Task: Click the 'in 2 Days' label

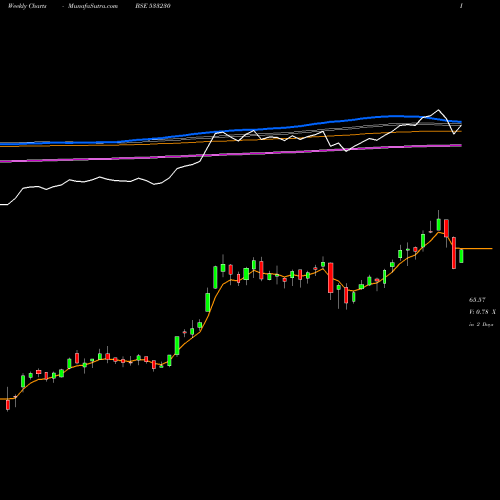Action: (x=481, y=324)
